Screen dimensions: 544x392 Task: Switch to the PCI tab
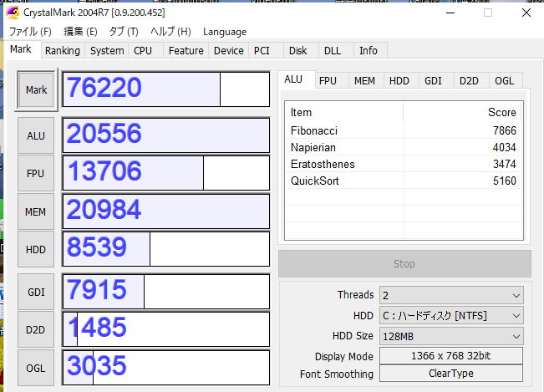(262, 51)
